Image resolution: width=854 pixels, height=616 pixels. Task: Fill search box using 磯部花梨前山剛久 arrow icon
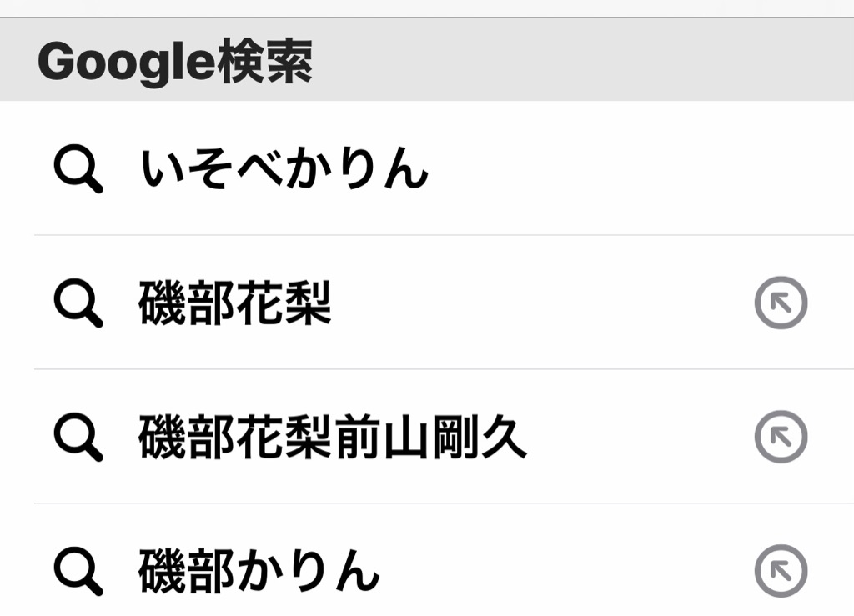[x=781, y=437]
